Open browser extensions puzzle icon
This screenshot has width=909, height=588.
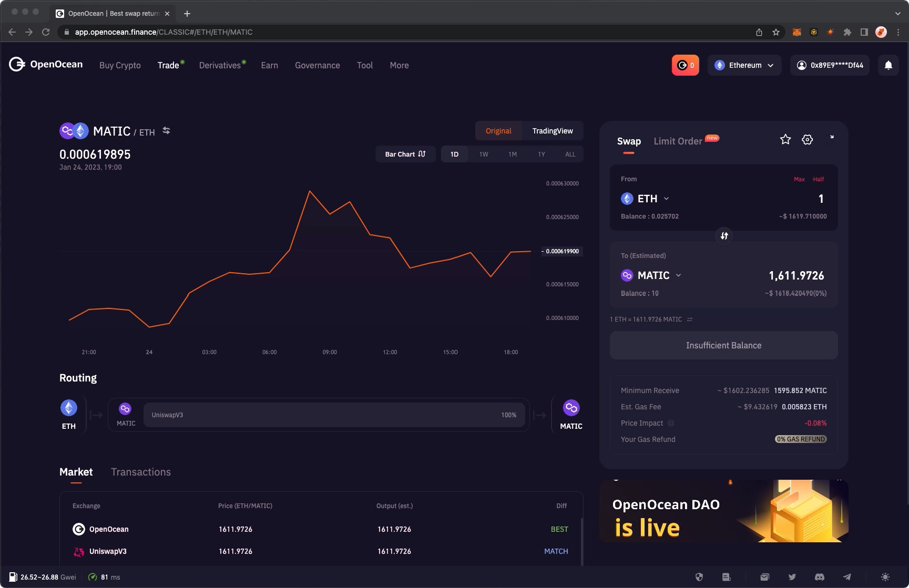pyautogui.click(x=847, y=32)
